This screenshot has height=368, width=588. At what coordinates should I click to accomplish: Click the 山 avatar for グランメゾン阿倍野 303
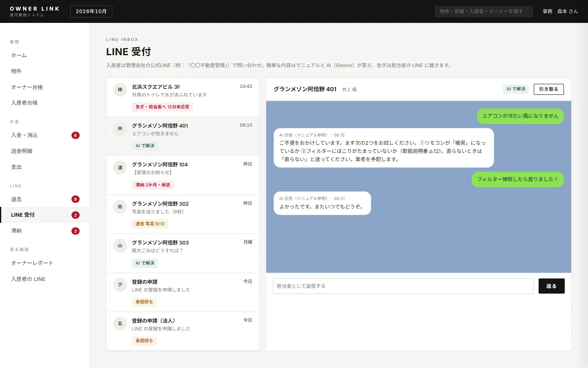[120, 245]
